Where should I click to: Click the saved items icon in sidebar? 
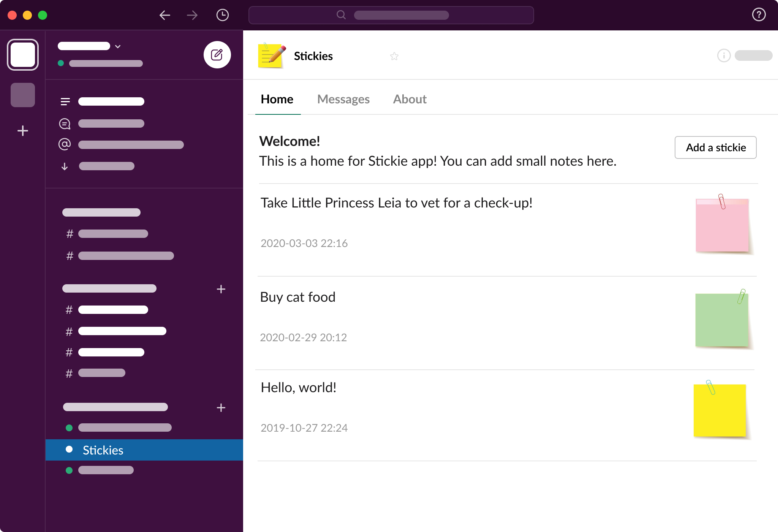[65, 167]
